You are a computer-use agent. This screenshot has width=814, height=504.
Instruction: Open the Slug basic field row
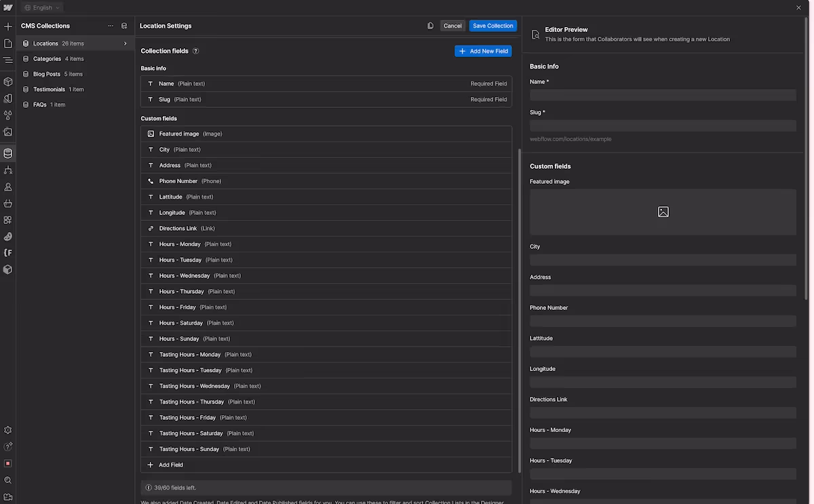click(326, 99)
